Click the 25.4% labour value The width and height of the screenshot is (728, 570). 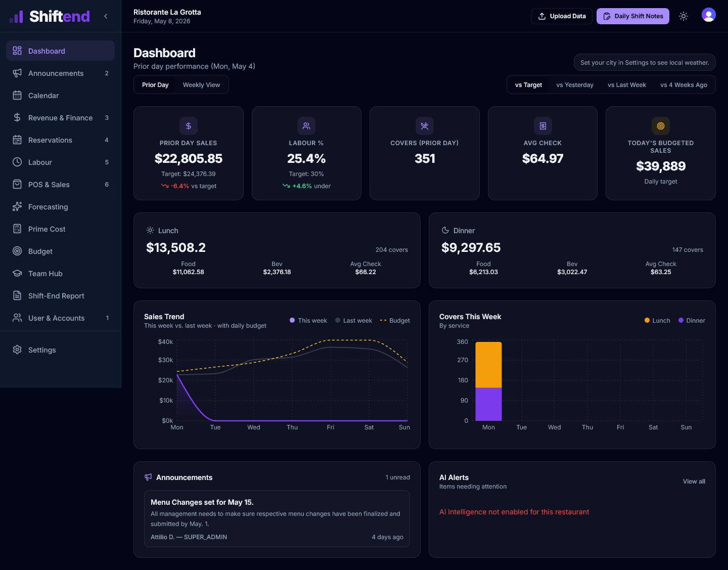(x=306, y=159)
